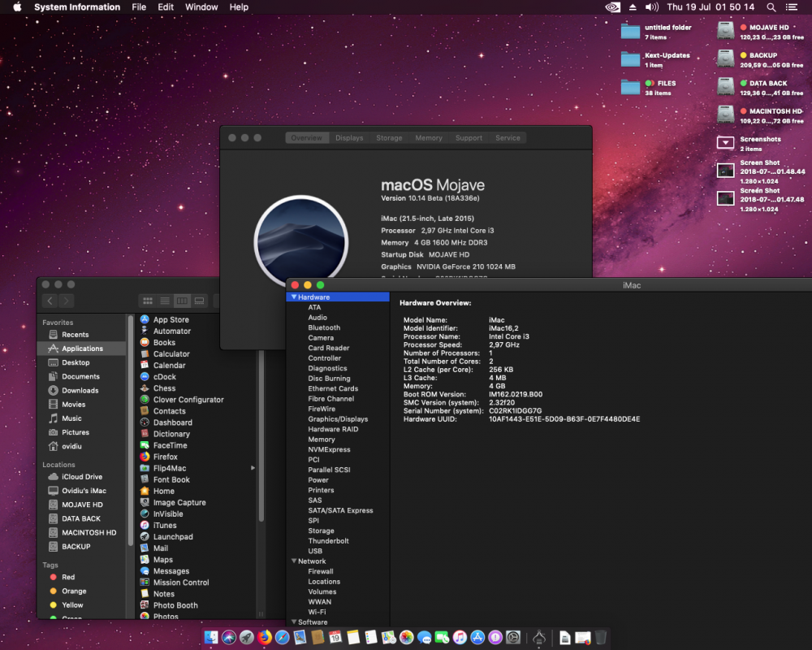Select the Firefox app in Finder list

coord(159,457)
